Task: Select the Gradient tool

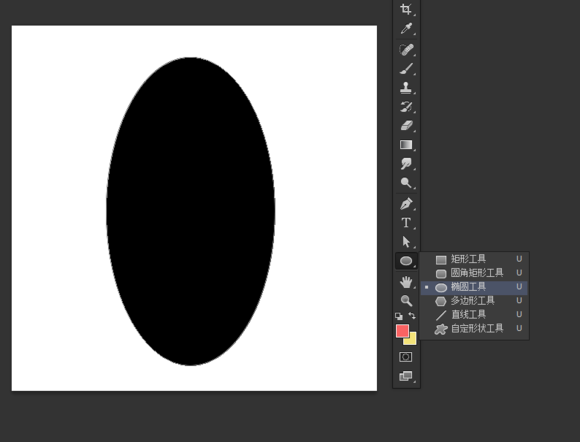Action: point(406,145)
